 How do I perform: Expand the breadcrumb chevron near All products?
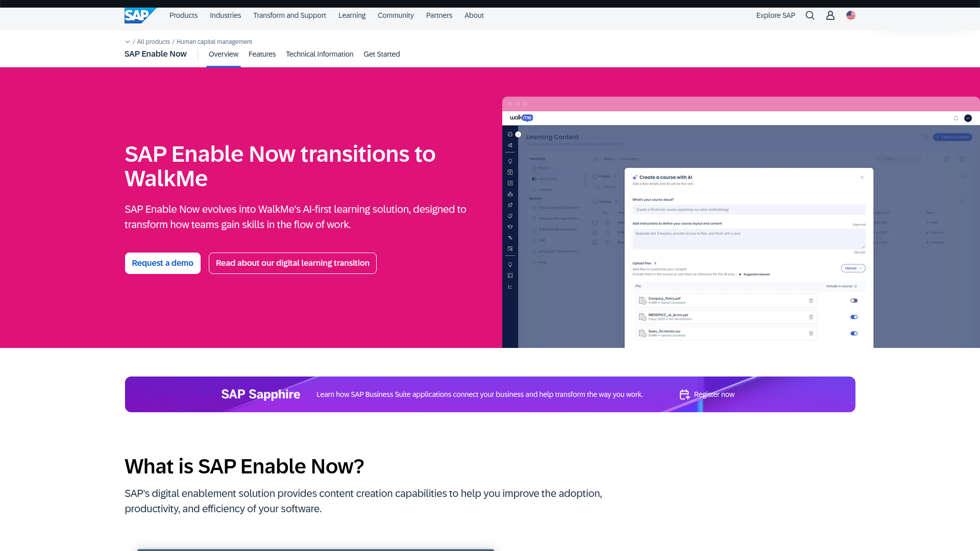pos(127,41)
